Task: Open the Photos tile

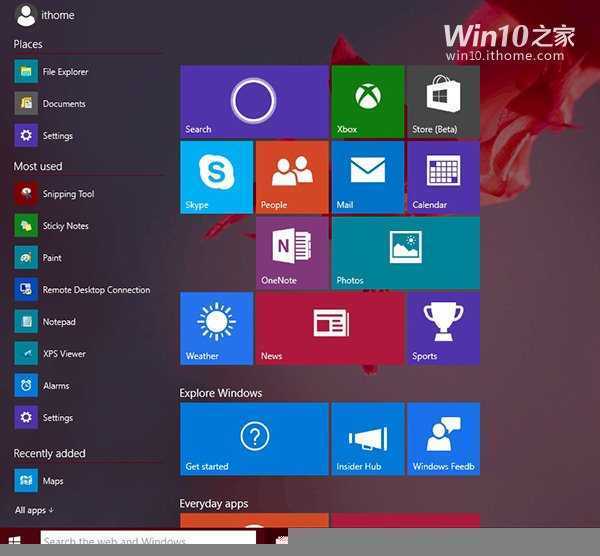Action: click(406, 253)
